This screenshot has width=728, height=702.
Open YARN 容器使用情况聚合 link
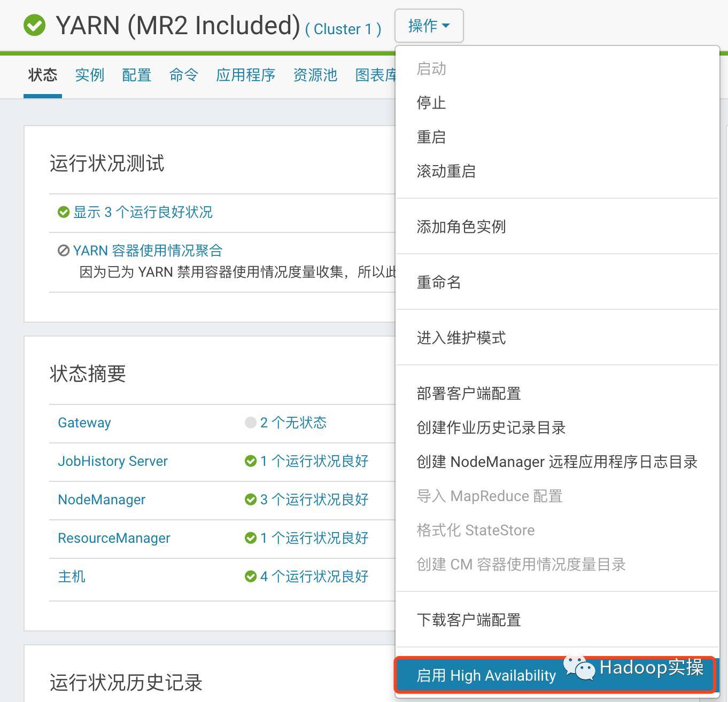click(148, 251)
